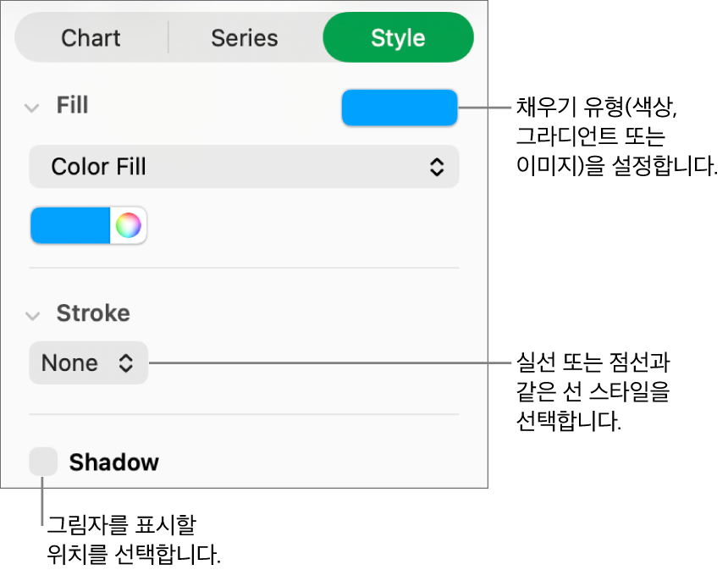Click the Fill section heading
728x570 pixels.
[x=73, y=106]
